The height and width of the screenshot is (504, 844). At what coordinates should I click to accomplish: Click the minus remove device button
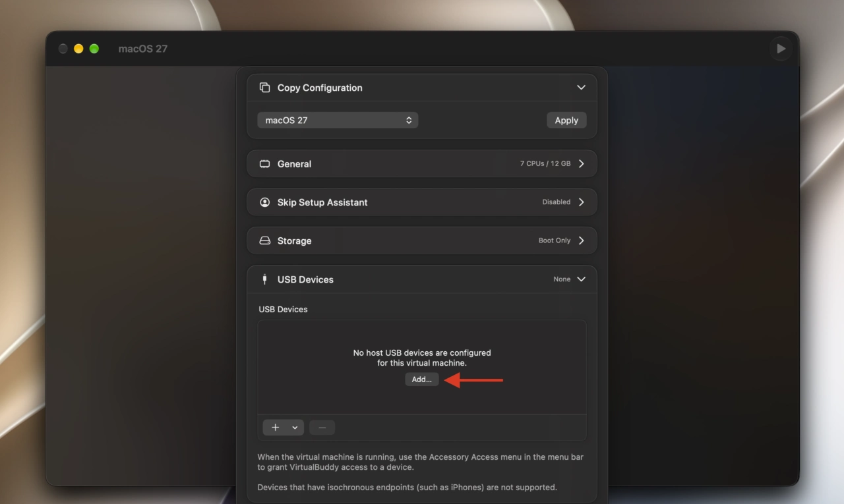point(322,428)
